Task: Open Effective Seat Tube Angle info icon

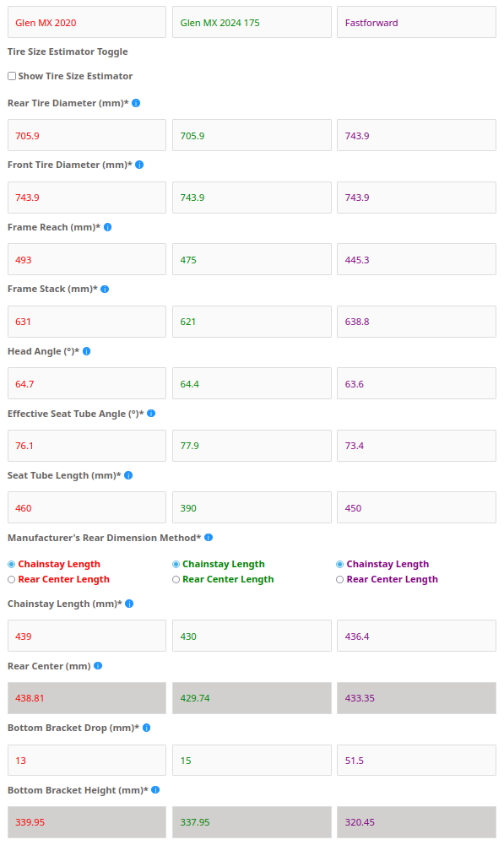Action: [x=151, y=414]
